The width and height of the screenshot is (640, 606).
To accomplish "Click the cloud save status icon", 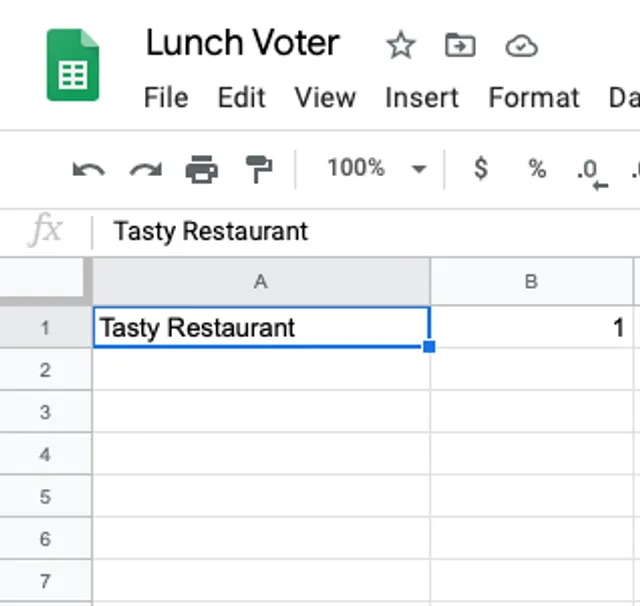I will 521,45.
